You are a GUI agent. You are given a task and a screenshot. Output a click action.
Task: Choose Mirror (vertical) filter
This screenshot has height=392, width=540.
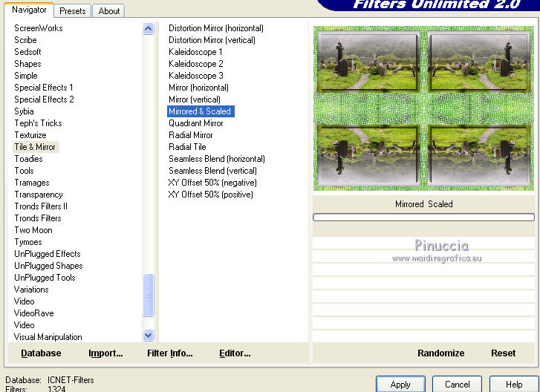194,99
